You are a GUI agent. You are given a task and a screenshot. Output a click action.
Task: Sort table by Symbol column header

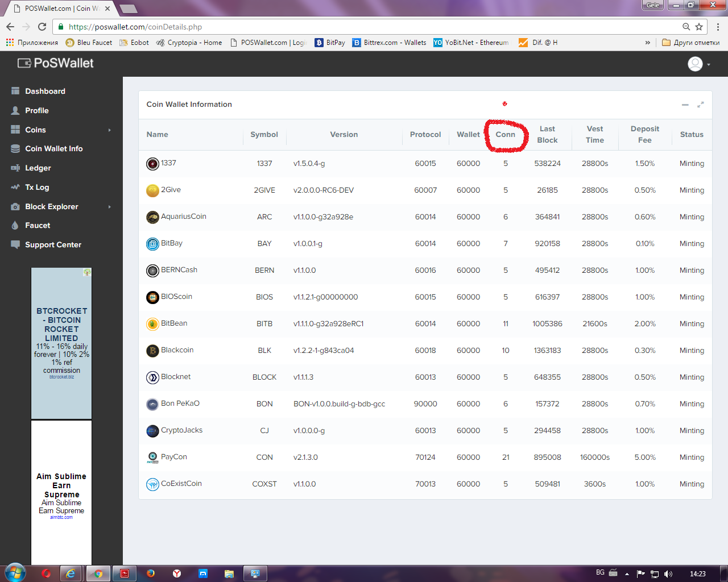(264, 135)
